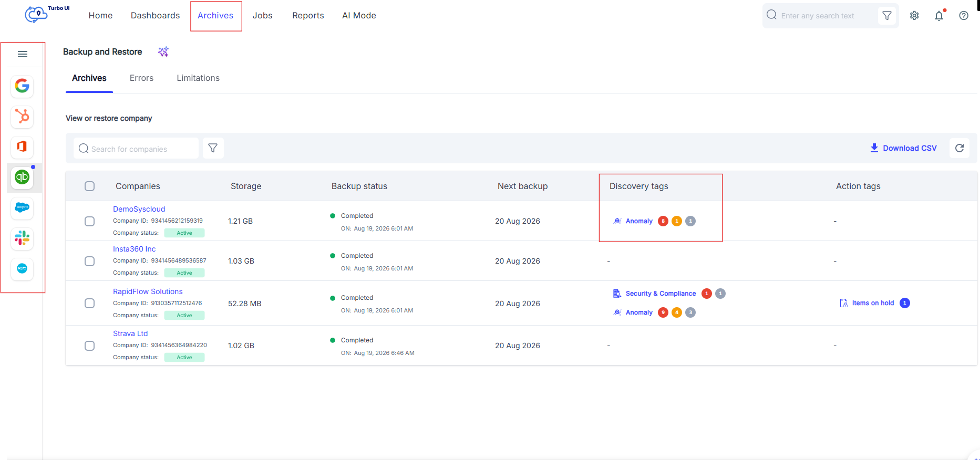Viewport: 980px width, 460px height.
Task: Open the notifications bell
Action: [x=939, y=16]
